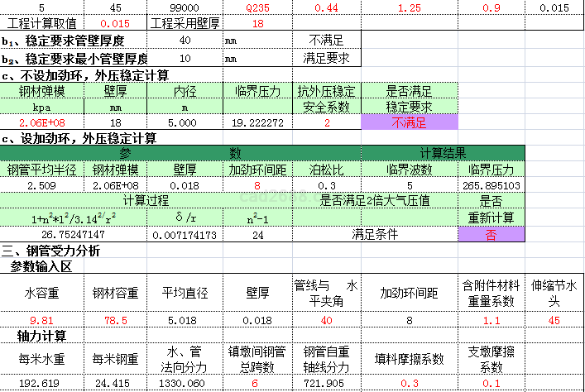Click the critical pressure value 19.222272
The width and height of the screenshot is (585, 392).
[257, 123]
